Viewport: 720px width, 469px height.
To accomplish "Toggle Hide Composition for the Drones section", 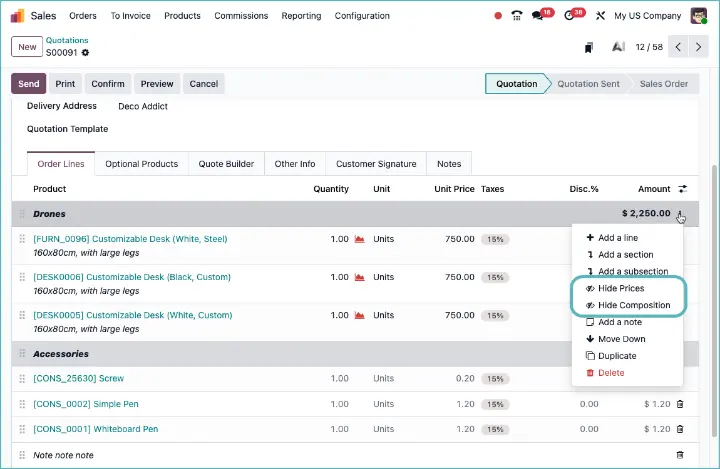I will pos(633,305).
